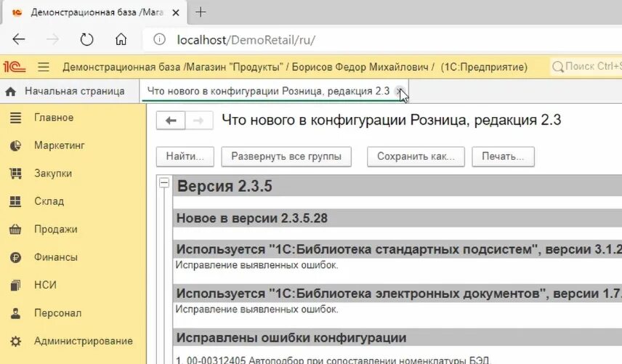
Task: Click the Библиотека стандартных подсистем heading
Action: click(x=399, y=249)
